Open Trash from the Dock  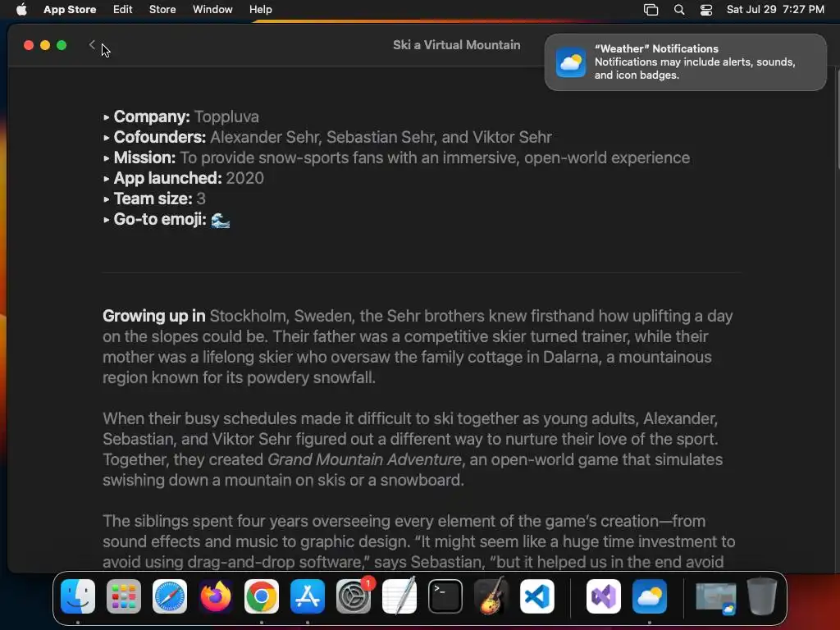(x=762, y=596)
